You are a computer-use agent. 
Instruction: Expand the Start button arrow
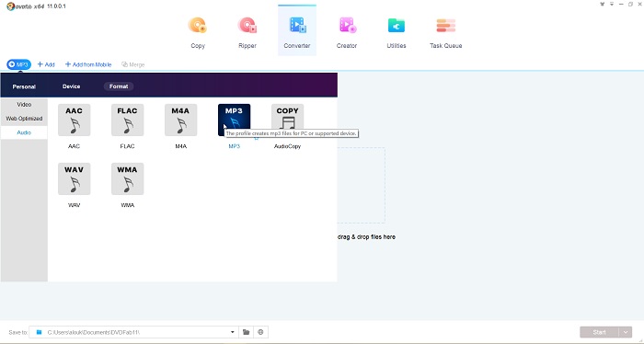point(626,332)
